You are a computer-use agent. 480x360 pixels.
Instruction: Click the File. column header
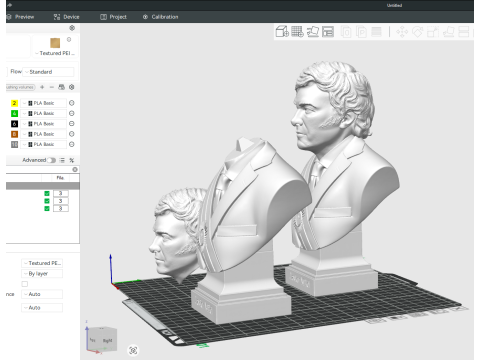pos(60,178)
